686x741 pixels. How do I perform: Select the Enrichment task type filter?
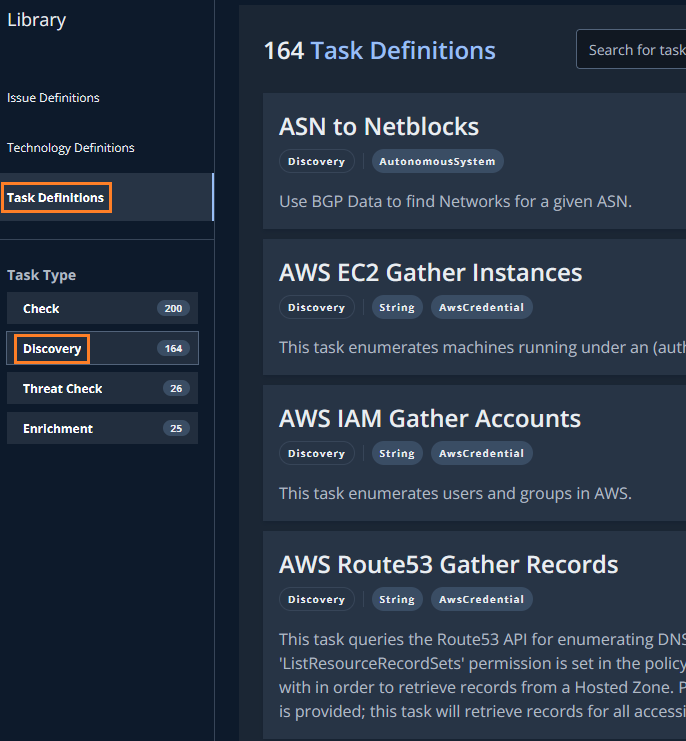point(102,428)
